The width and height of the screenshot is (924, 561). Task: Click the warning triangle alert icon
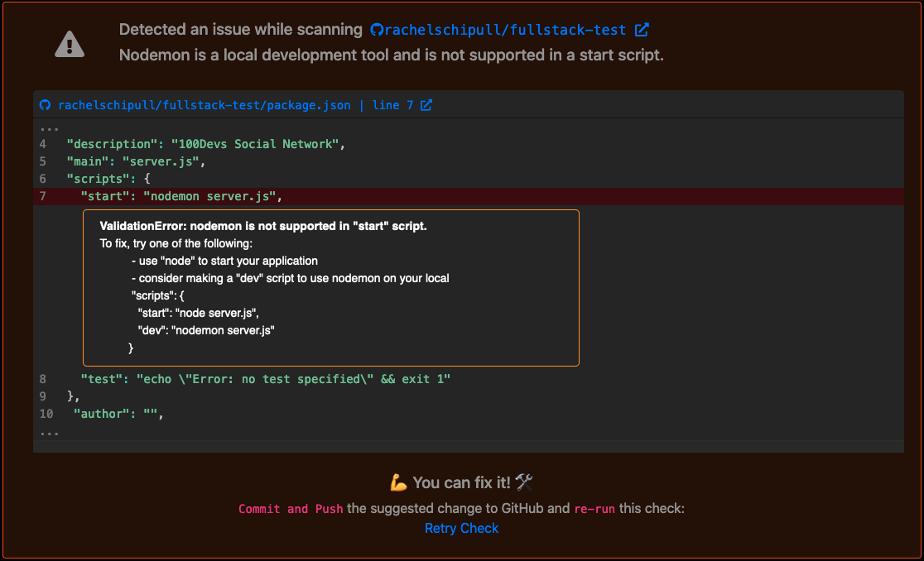(70, 43)
